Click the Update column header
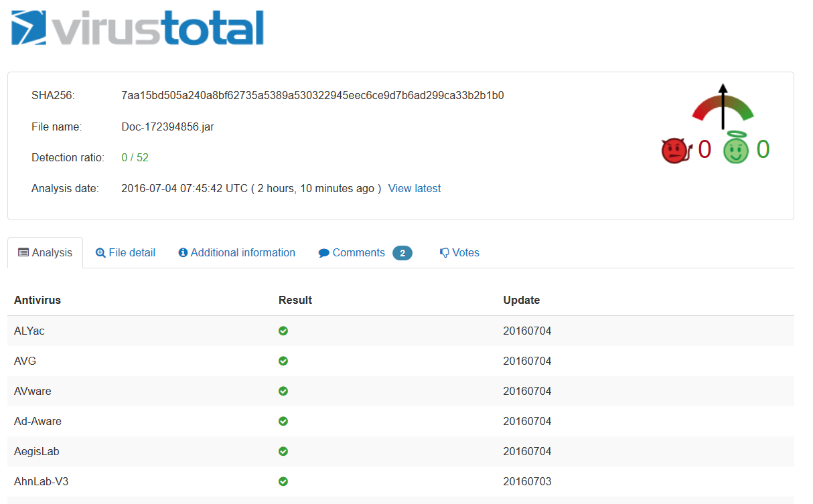The height and width of the screenshot is (504, 813). (x=522, y=300)
